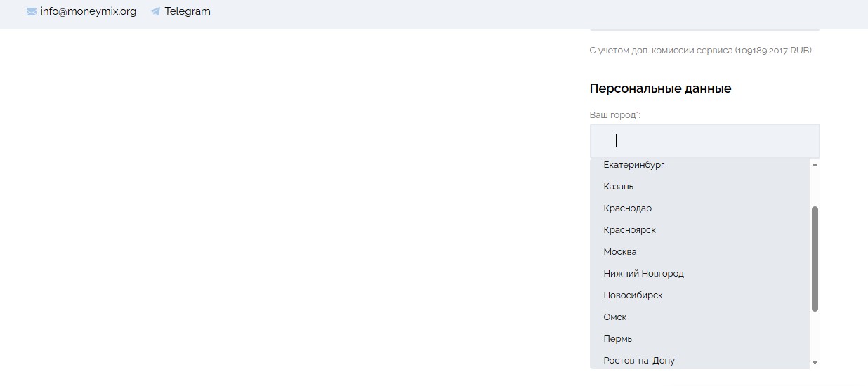Viewport: 868px width, 386px height.
Task: Click the scrollbar down arrow
Action: pos(815,362)
